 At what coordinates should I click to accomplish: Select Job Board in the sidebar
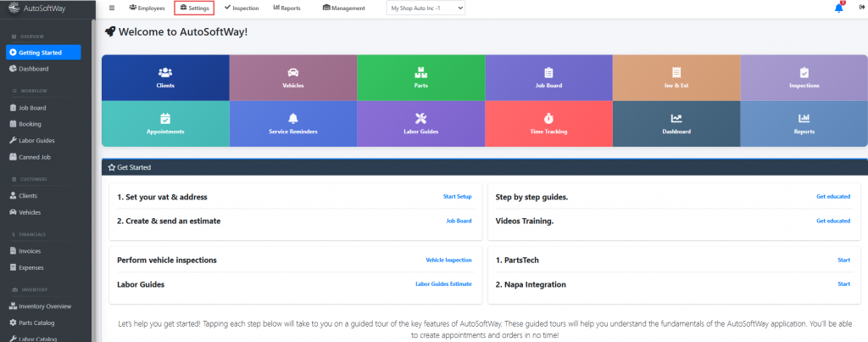(x=32, y=108)
